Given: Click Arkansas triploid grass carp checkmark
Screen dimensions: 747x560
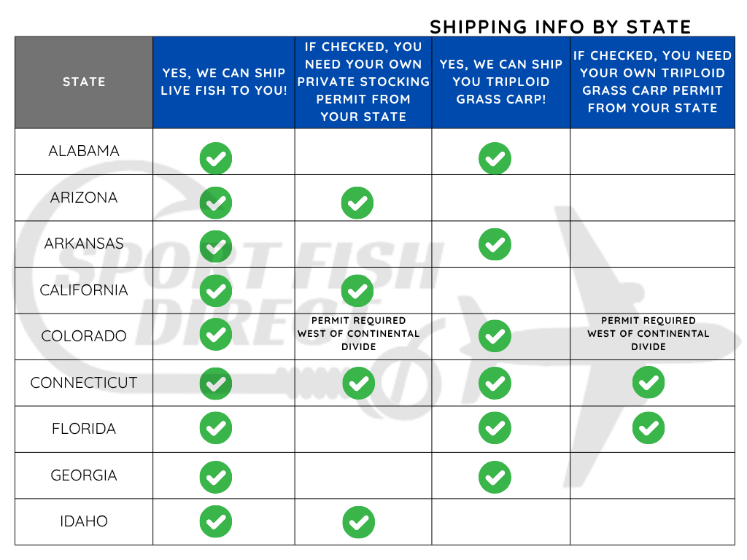Looking at the screenshot, I should click(495, 244).
